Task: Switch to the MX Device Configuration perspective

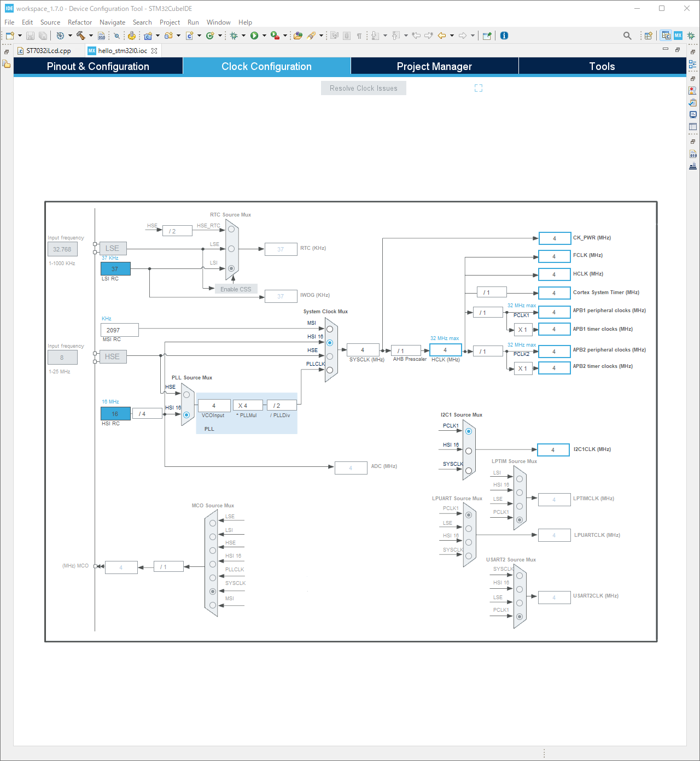Action: 678,36
